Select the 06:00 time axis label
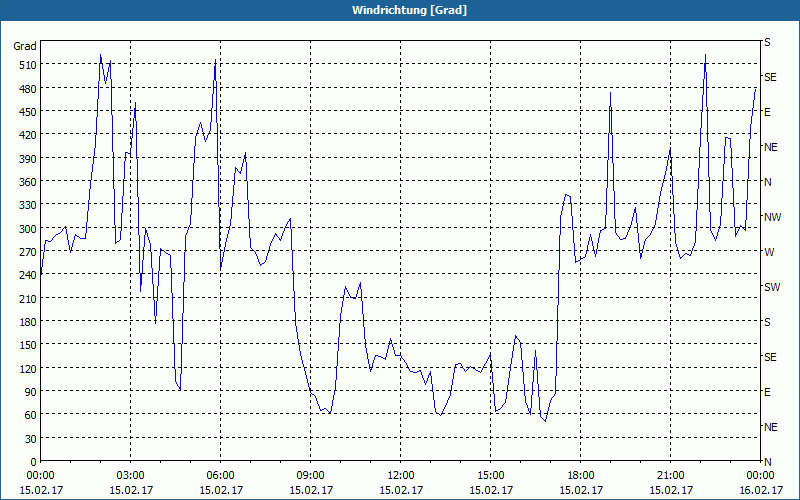This screenshot has width=800, height=500. [x=220, y=476]
